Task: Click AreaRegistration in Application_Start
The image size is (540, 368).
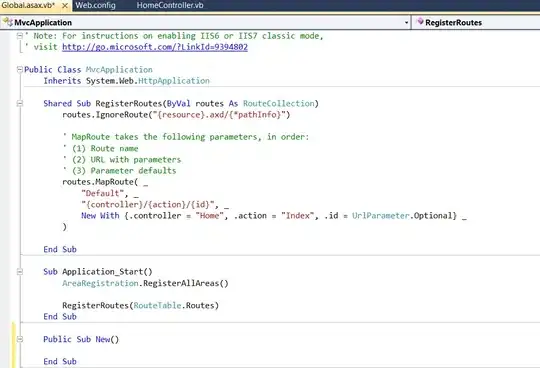Action: click(x=100, y=283)
